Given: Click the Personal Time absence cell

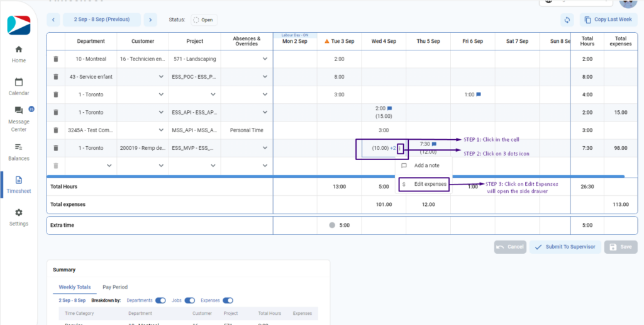Looking at the screenshot, I should pyautogui.click(x=247, y=130).
